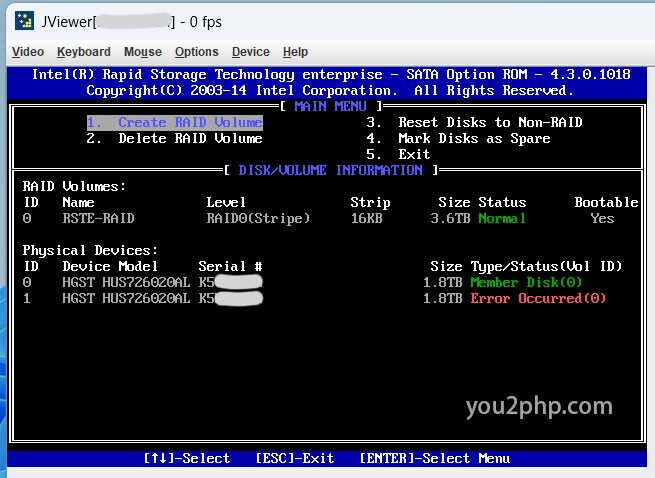Click the Strip column header
This screenshot has width=655, height=478.
[370, 202]
